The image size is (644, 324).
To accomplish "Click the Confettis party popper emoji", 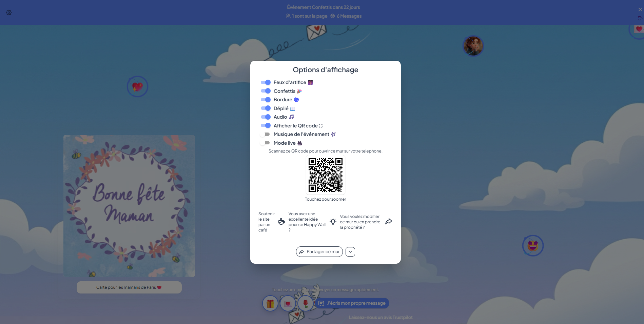I will pyautogui.click(x=299, y=91).
